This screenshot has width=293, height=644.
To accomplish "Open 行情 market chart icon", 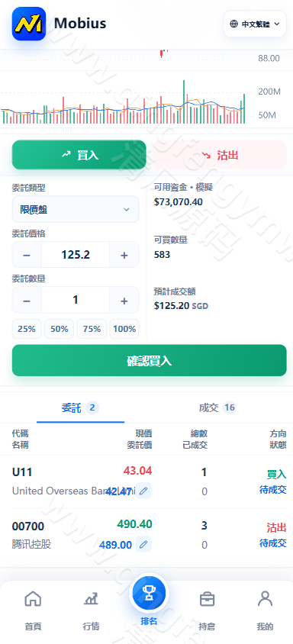I will [x=91, y=599].
